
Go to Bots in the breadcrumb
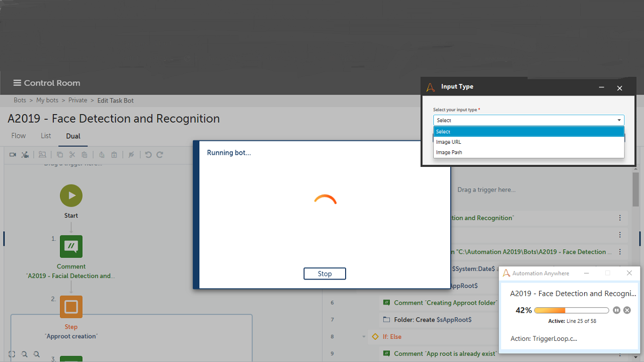click(x=20, y=101)
